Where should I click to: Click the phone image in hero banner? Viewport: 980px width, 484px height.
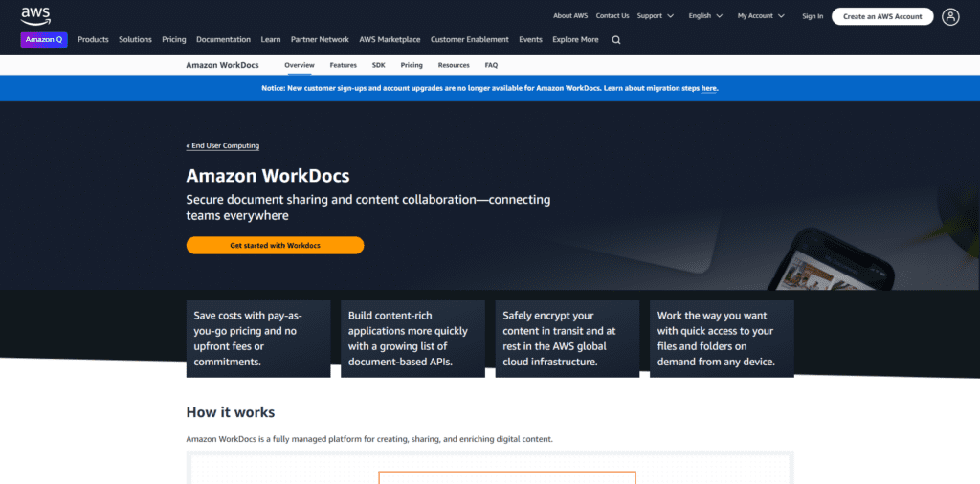(831, 259)
